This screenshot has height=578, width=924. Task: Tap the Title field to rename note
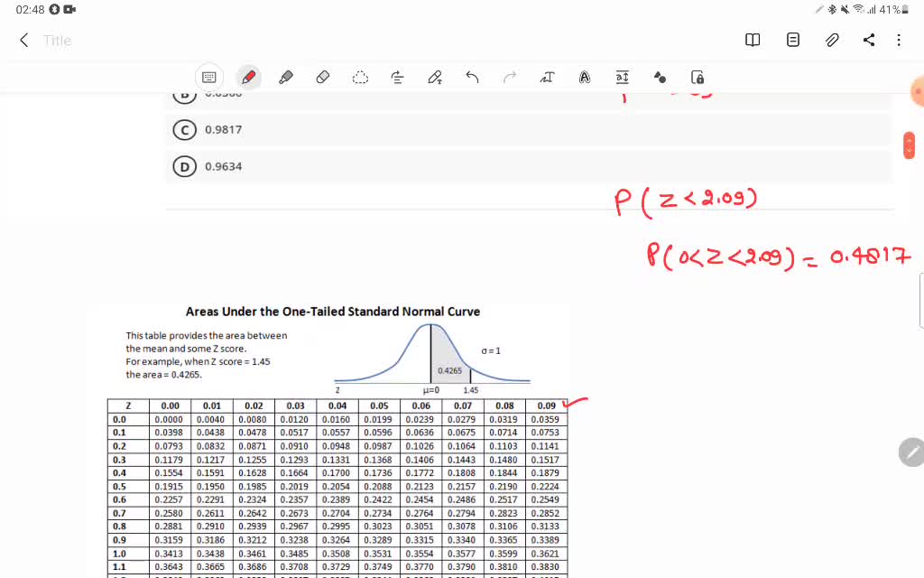[57, 40]
